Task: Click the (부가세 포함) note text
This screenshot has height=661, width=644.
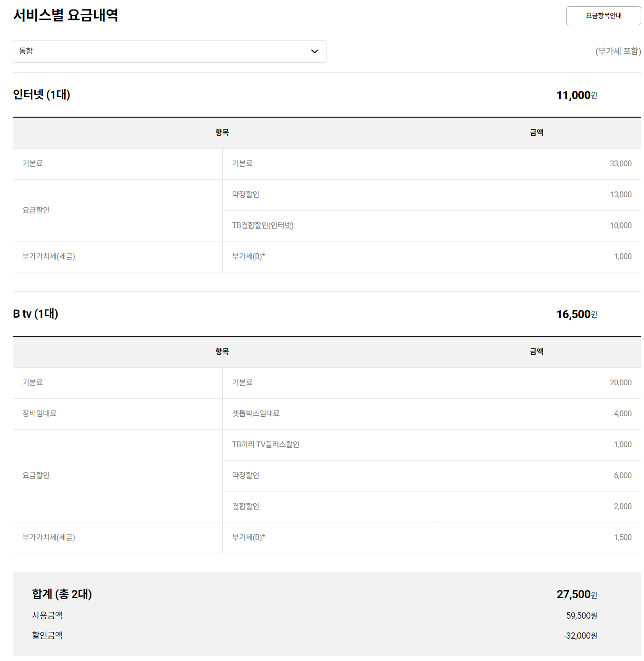Action: click(618, 51)
